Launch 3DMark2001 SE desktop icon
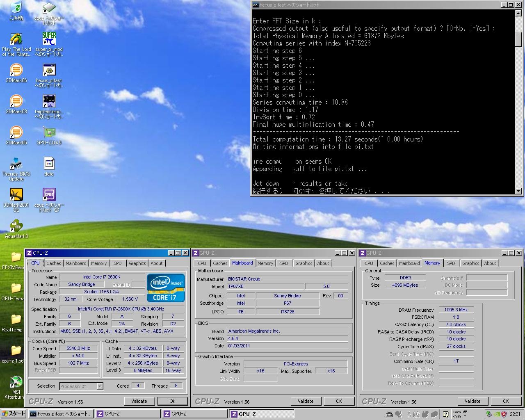 coord(16,200)
